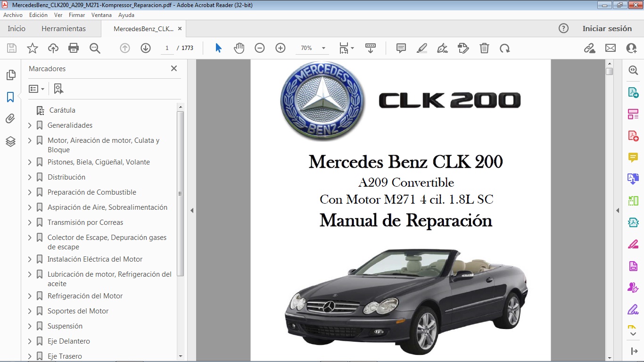The height and width of the screenshot is (362, 644).
Task: Zoom in with plus button
Action: click(281, 48)
